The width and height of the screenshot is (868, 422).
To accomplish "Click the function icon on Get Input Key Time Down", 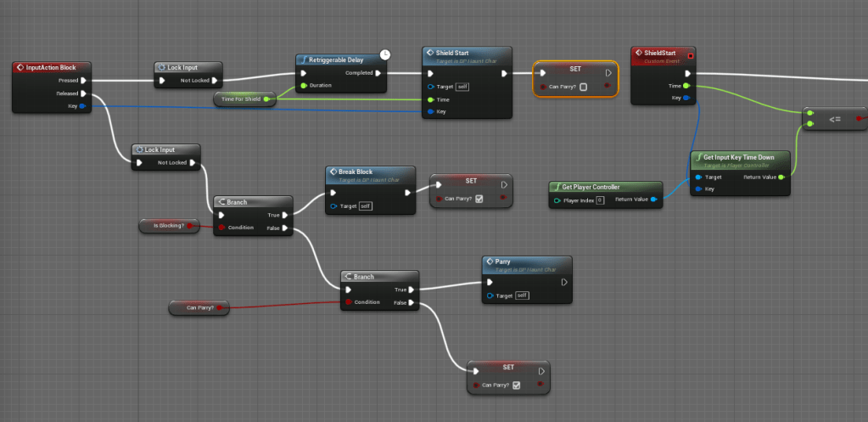I will 697,157.
